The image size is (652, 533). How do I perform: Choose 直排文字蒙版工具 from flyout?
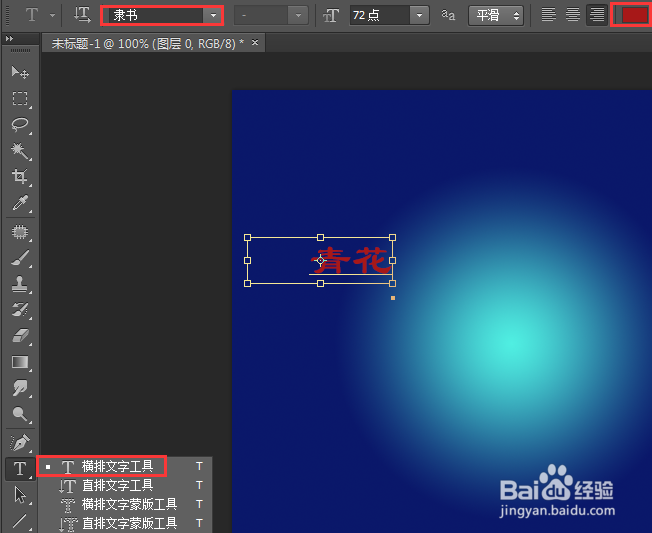(x=129, y=523)
